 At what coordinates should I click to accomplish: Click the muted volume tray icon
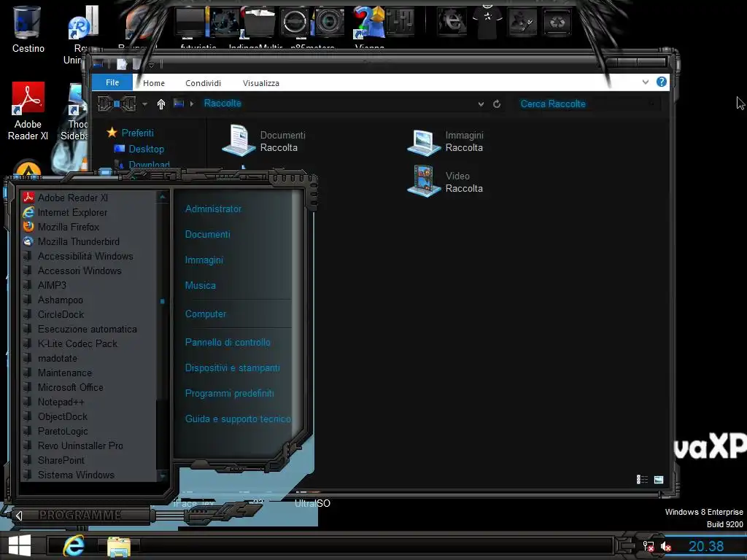pos(665,547)
